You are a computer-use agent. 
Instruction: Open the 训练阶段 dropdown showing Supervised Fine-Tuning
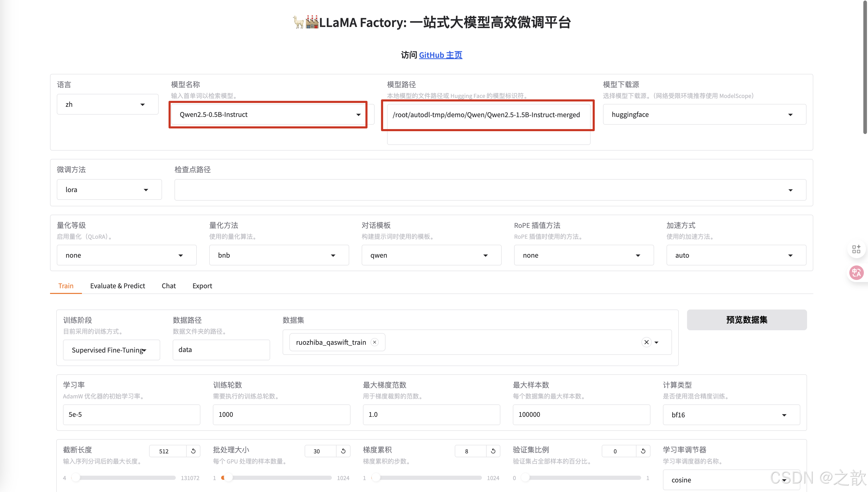pyautogui.click(x=111, y=350)
